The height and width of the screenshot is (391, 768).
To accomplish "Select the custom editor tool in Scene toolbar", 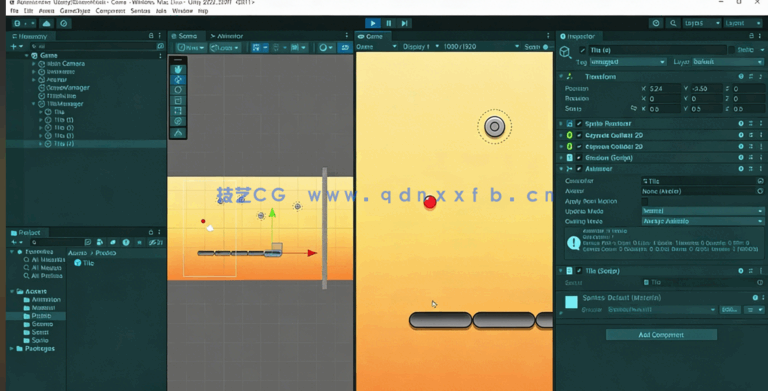I will (x=178, y=132).
